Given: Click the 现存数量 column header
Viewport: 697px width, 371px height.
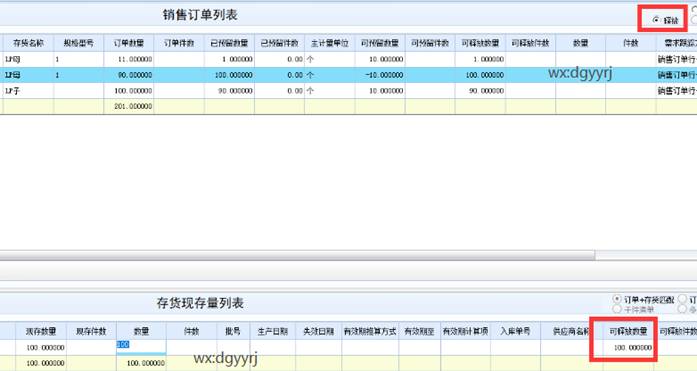Looking at the screenshot, I should click(41, 331).
